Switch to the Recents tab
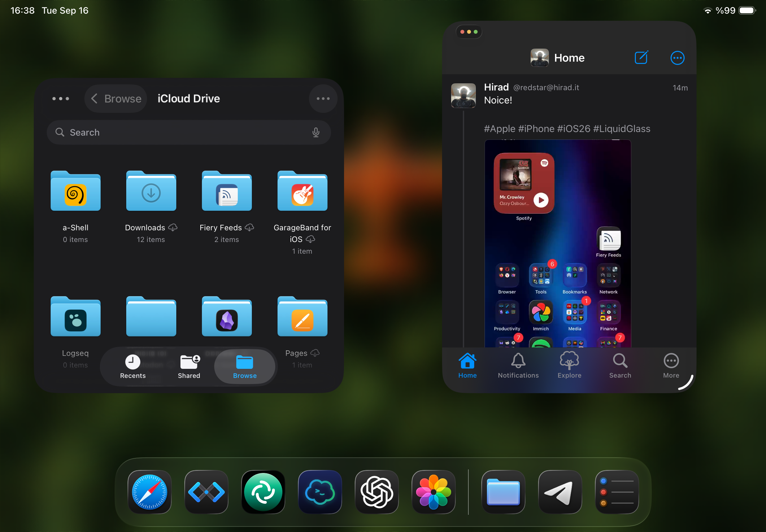Image resolution: width=766 pixels, height=532 pixels. (x=133, y=367)
